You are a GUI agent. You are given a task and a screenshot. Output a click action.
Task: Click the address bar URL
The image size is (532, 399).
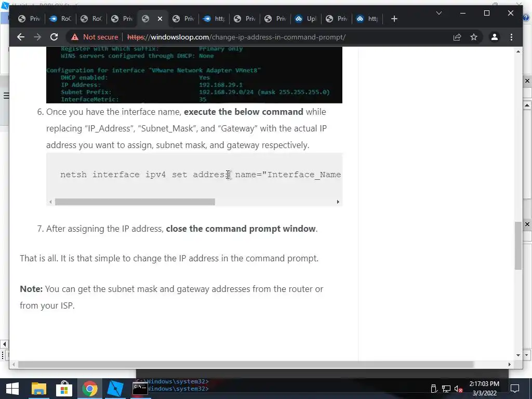(x=236, y=37)
